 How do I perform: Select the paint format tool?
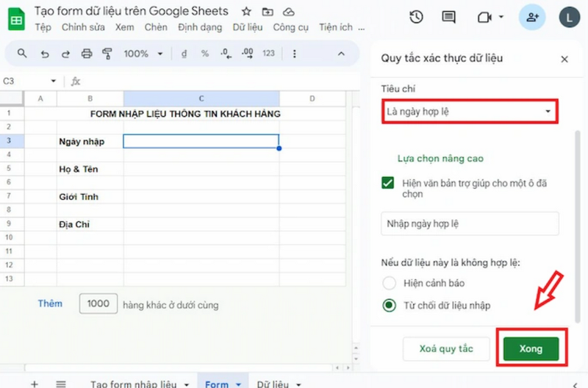(107, 54)
